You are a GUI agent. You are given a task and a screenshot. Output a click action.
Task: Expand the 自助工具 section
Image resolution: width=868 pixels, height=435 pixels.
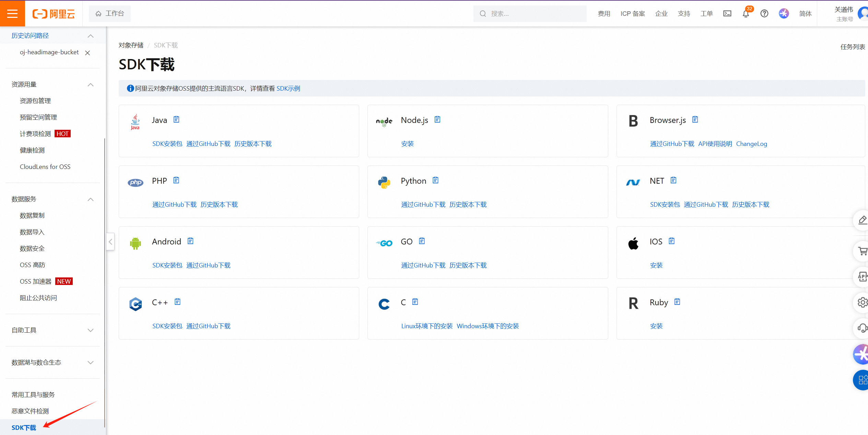tap(91, 330)
